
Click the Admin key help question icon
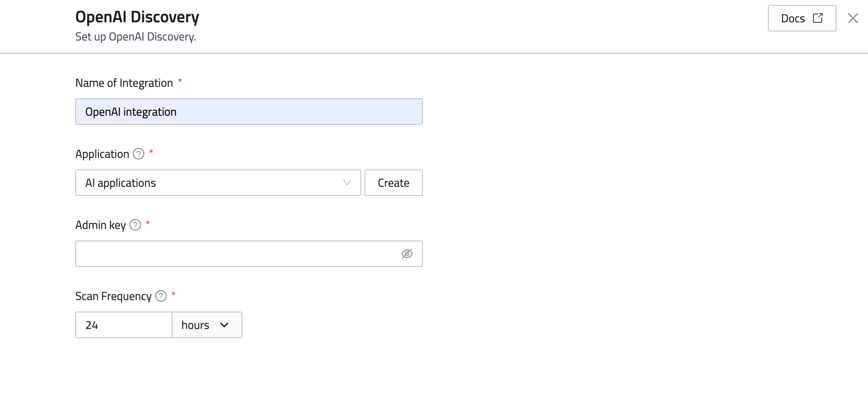click(135, 225)
